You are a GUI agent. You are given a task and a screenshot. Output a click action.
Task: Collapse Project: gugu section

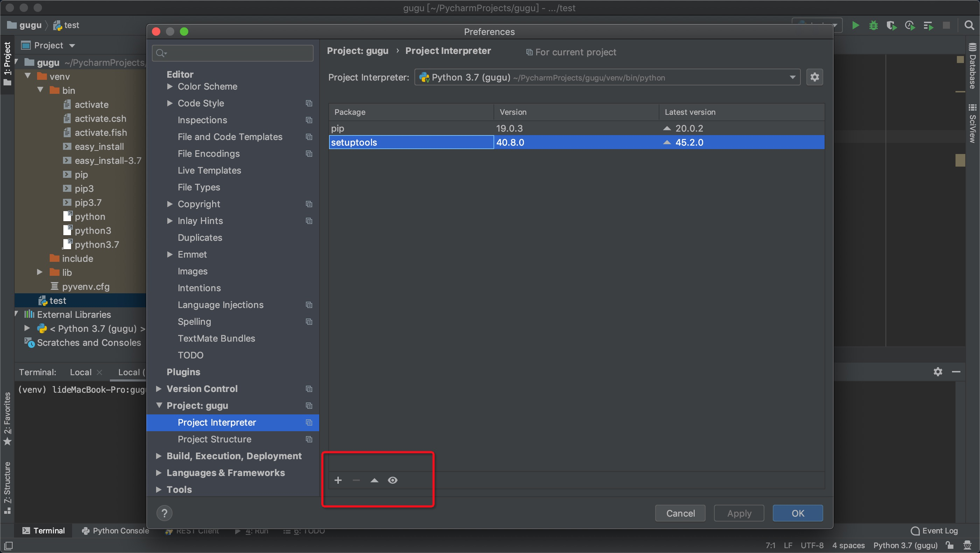point(159,405)
